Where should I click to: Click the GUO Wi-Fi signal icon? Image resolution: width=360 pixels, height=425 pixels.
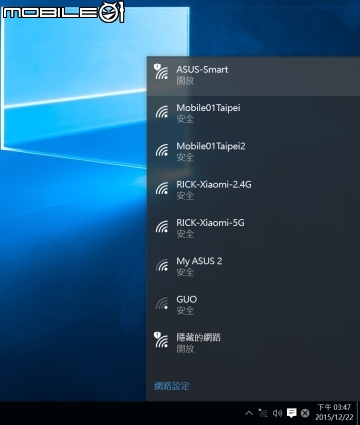point(162,303)
